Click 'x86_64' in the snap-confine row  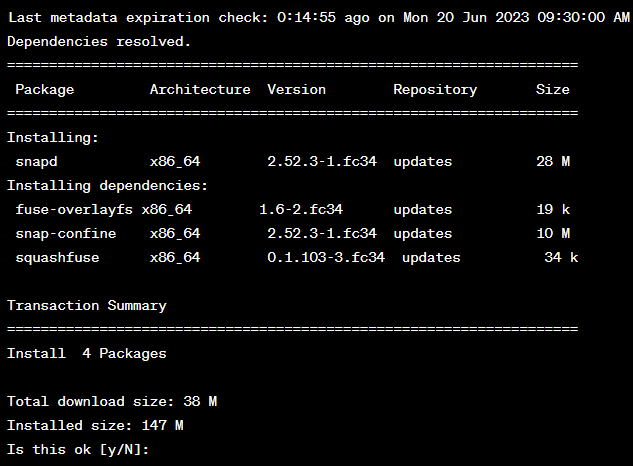point(175,233)
